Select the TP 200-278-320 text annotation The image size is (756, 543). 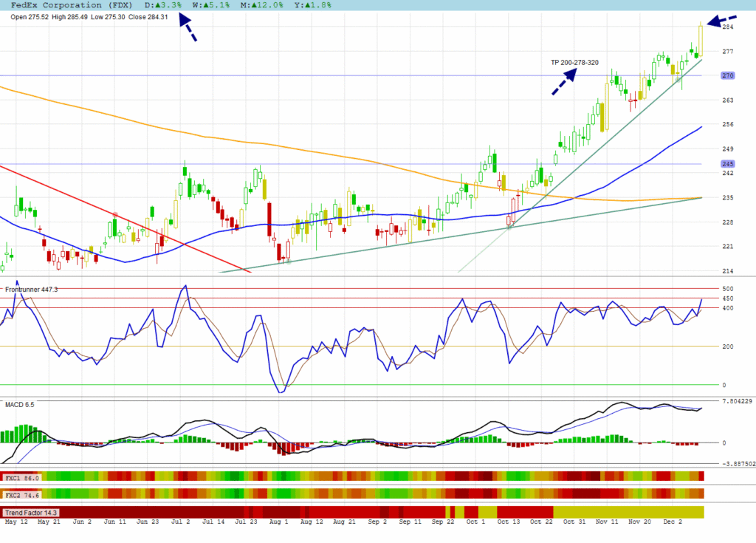click(x=575, y=62)
